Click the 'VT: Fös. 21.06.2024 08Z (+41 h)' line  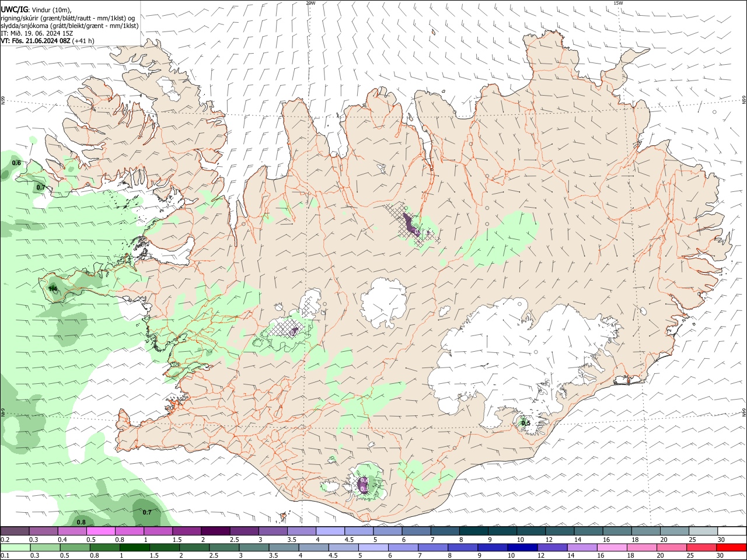click(47, 41)
